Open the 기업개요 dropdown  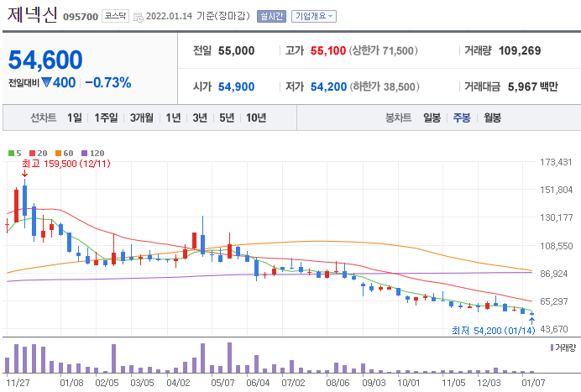(x=314, y=16)
